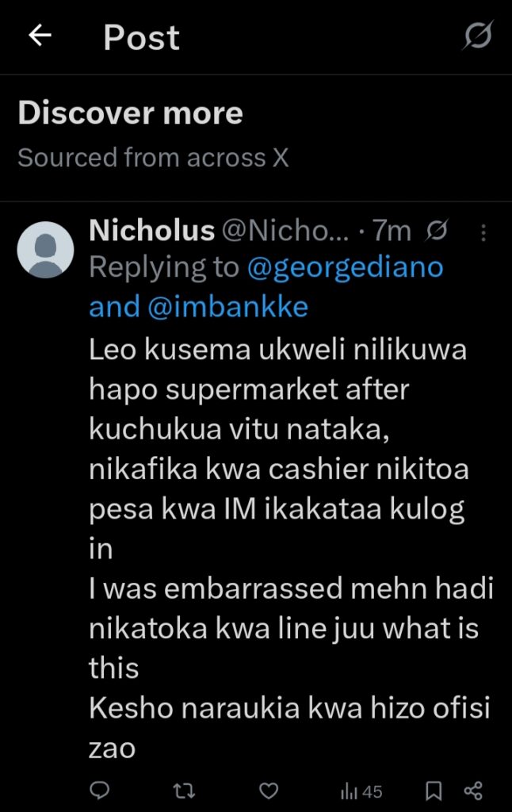Share the post via the share icon
This screenshot has height=812, width=512.
click(x=473, y=791)
